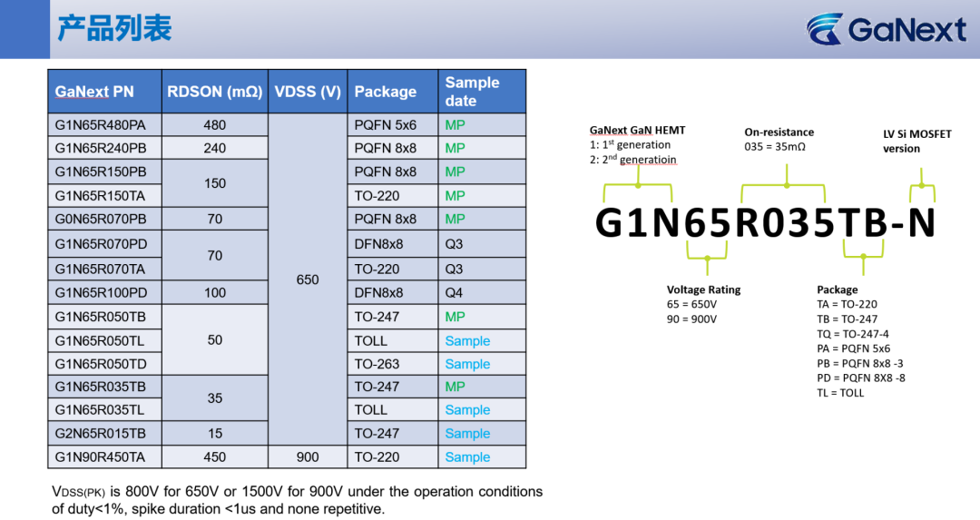
Task: Click the '90 = 900V' legend line
Action: click(x=691, y=319)
